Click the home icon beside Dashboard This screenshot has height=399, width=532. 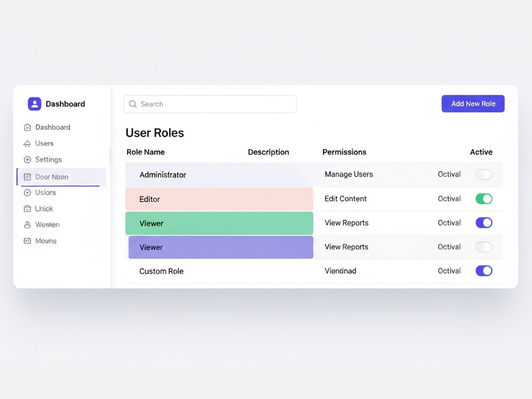point(27,128)
